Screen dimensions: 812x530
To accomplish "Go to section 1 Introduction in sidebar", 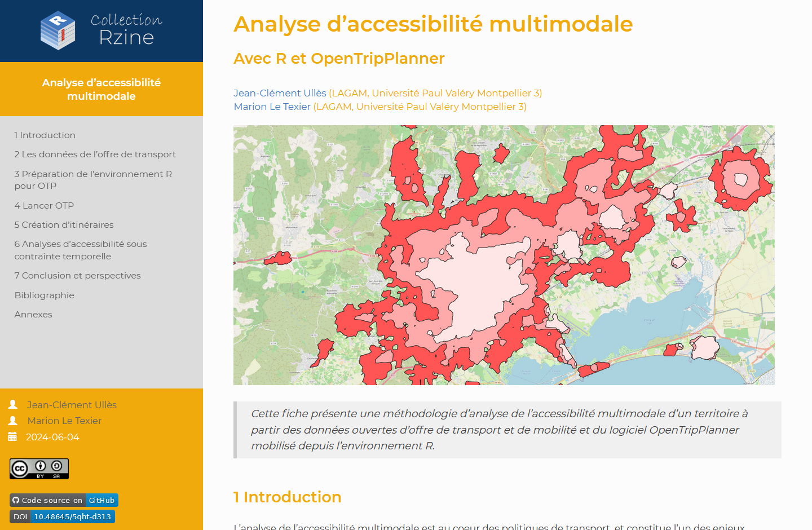I will 45,135.
